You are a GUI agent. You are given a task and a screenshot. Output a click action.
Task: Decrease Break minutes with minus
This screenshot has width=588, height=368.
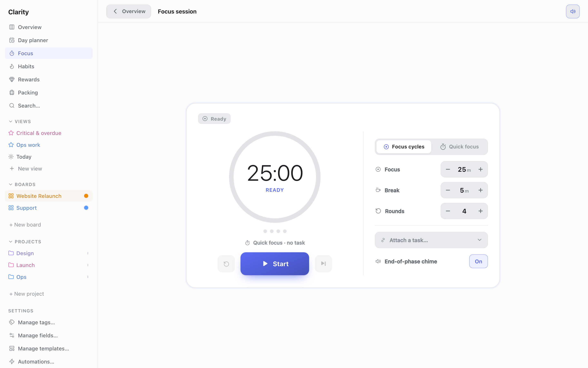coord(448,190)
